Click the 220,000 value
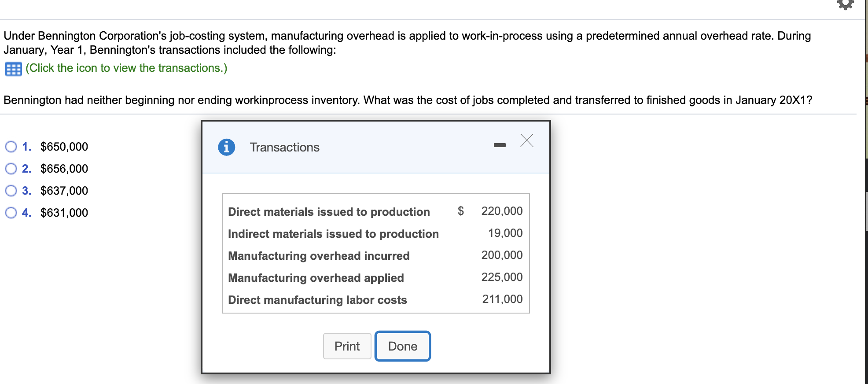The height and width of the screenshot is (384, 868). [502, 211]
